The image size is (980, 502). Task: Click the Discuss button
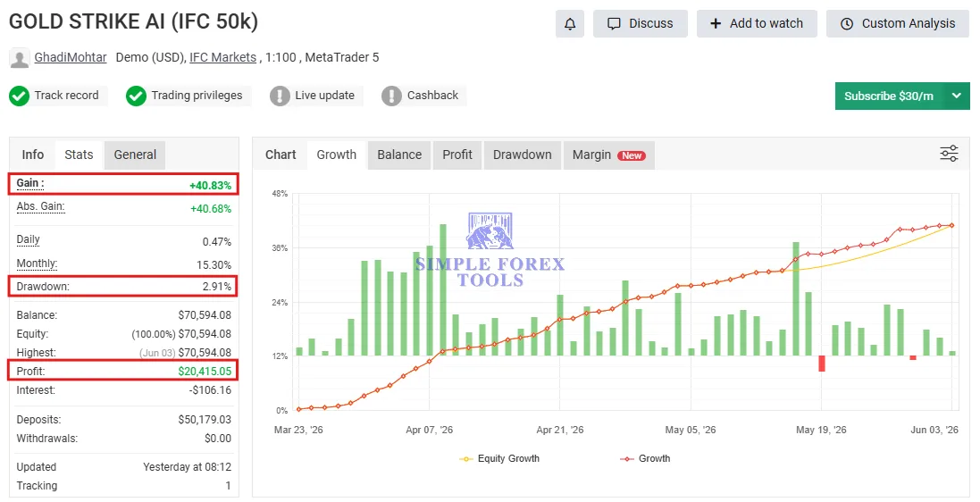(x=641, y=24)
